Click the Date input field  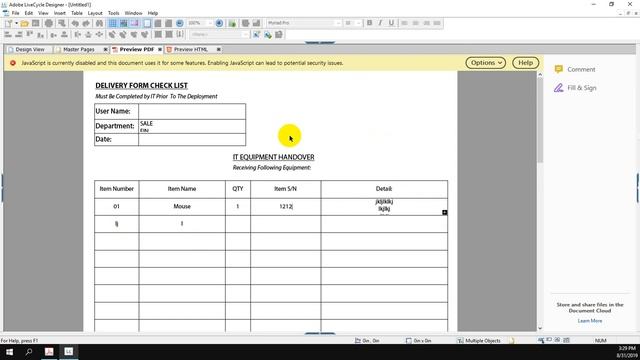click(x=192, y=139)
